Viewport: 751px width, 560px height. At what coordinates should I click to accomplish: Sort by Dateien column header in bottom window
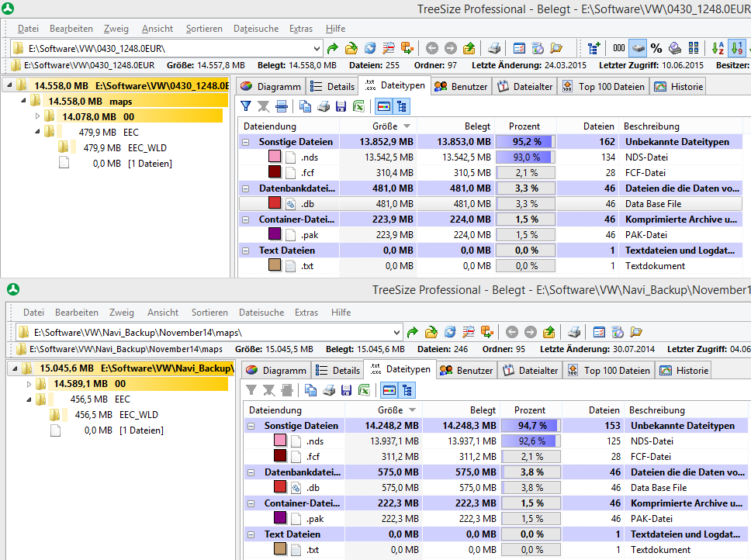click(x=592, y=410)
